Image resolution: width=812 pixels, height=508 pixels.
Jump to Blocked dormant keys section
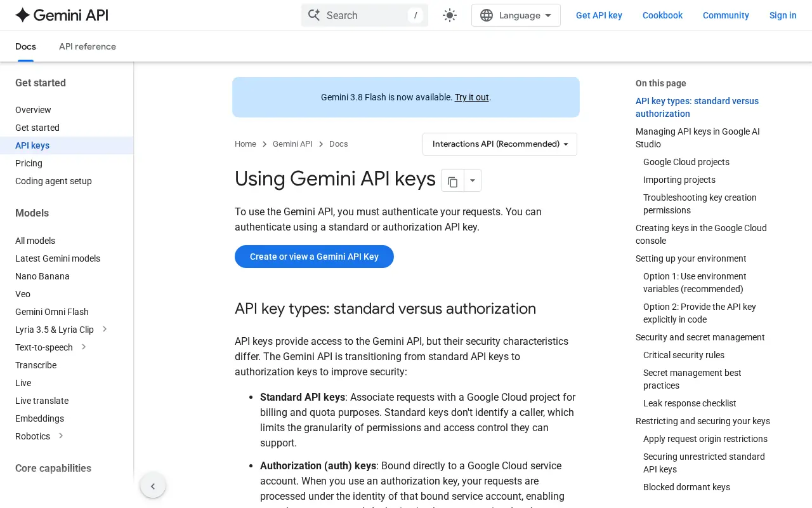tap(686, 487)
